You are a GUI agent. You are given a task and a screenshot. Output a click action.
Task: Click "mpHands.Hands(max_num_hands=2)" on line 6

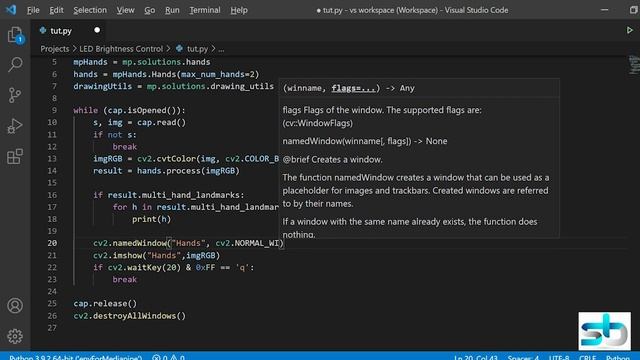tap(186, 74)
